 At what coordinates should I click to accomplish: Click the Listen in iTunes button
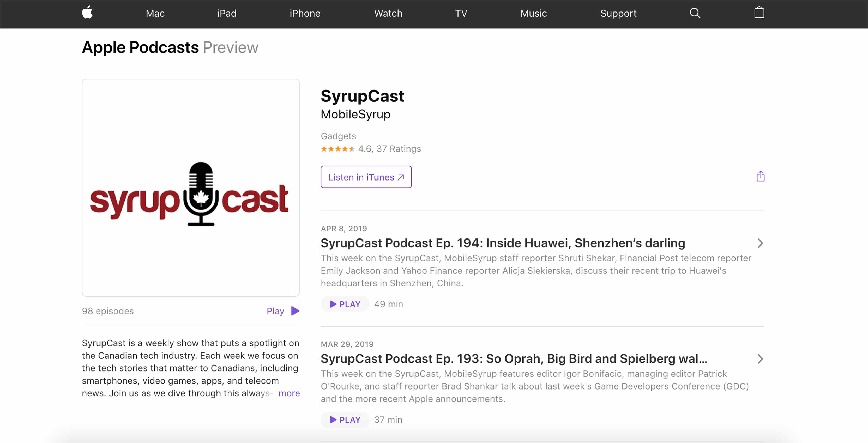366,177
